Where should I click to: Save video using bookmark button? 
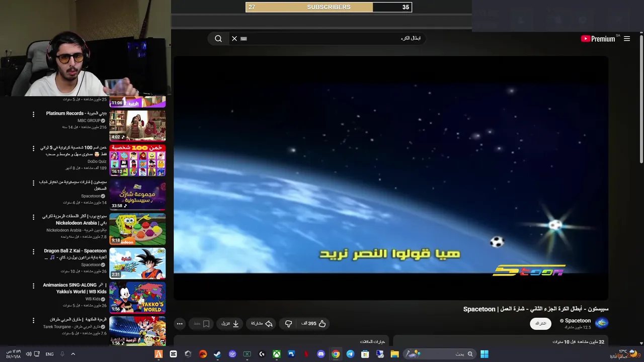[x=202, y=324]
